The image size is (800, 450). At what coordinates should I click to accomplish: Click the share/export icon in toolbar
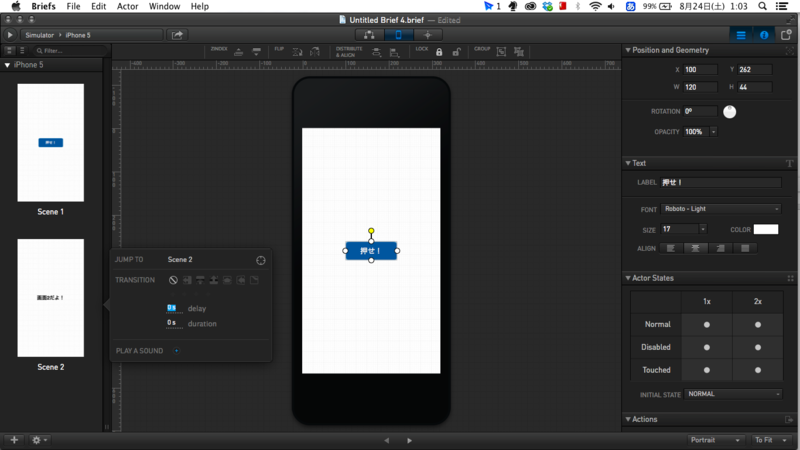[177, 35]
